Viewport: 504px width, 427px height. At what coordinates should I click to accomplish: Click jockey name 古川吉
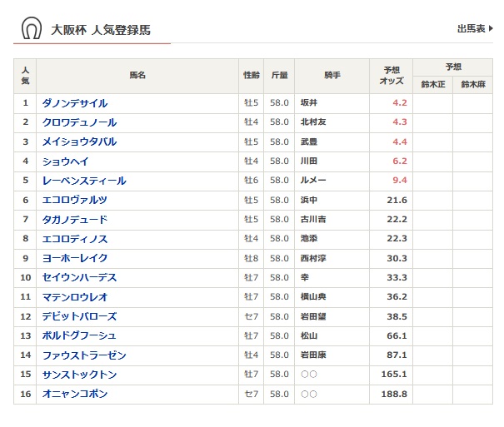(x=313, y=219)
